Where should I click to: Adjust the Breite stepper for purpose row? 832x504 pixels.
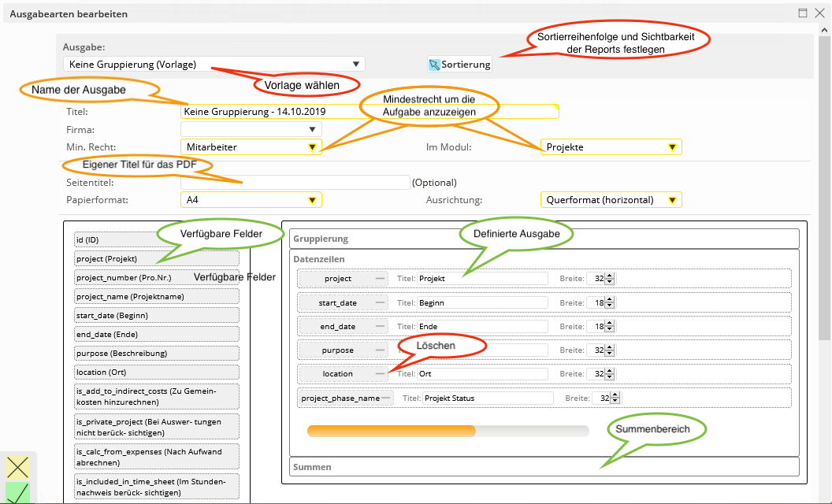click(x=610, y=350)
